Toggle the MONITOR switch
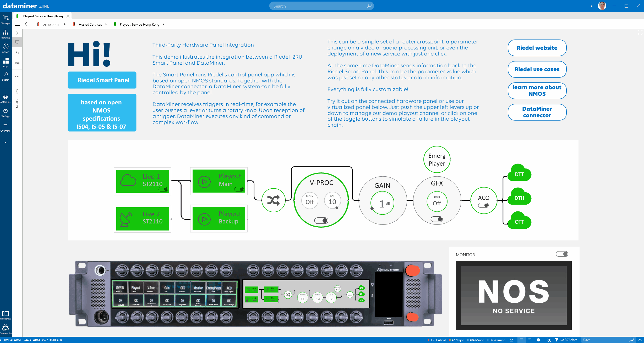Viewport: 644px width, 343px height. coord(562,254)
